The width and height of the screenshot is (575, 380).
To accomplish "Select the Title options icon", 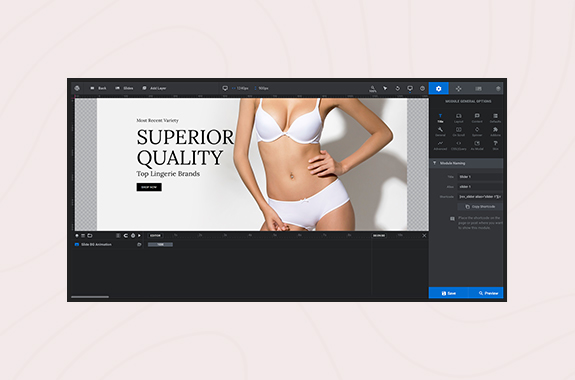I will pyautogui.click(x=440, y=118).
